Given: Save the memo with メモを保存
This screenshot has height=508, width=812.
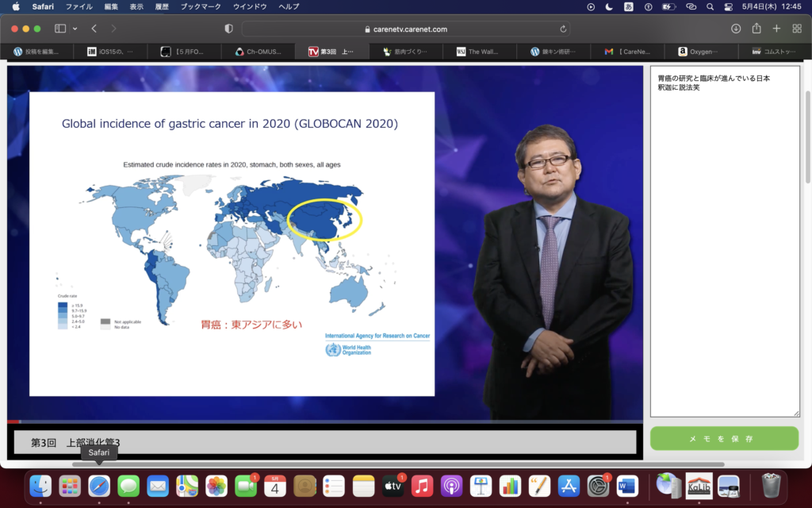Looking at the screenshot, I should click(x=724, y=439).
